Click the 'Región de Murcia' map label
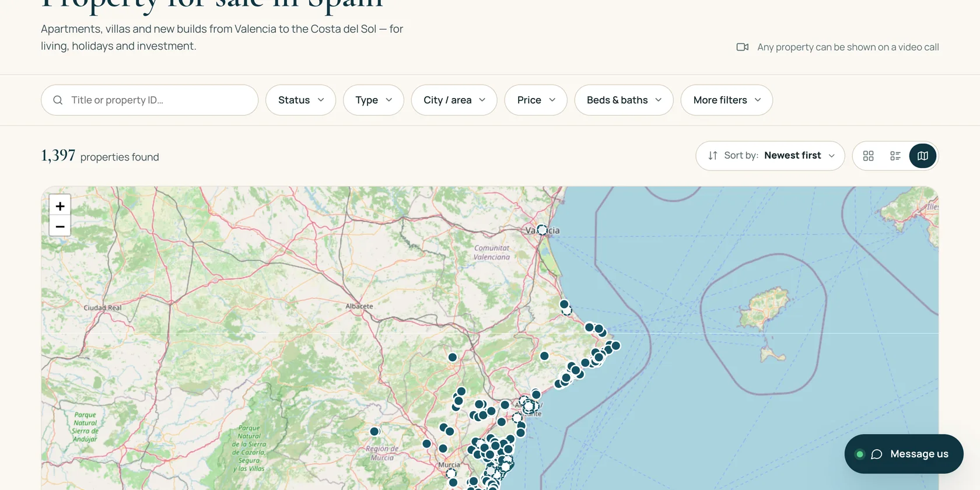Image resolution: width=980 pixels, height=490 pixels. coord(382,453)
